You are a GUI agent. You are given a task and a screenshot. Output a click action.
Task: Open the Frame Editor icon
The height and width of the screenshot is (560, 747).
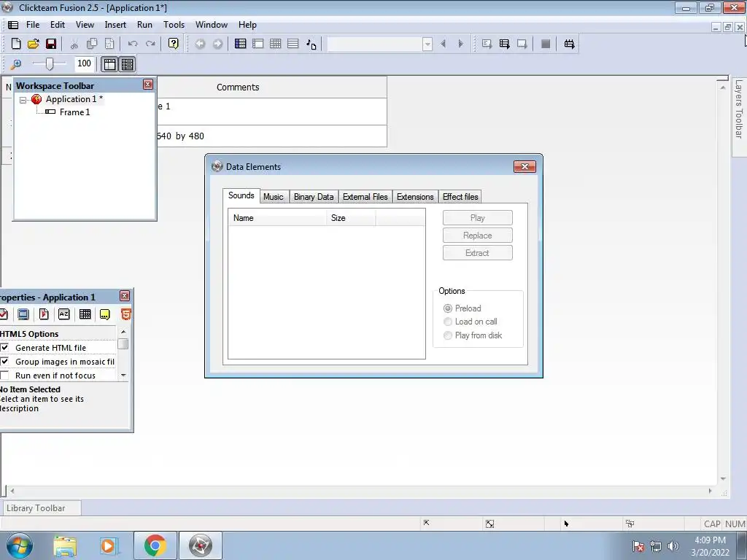click(x=258, y=44)
